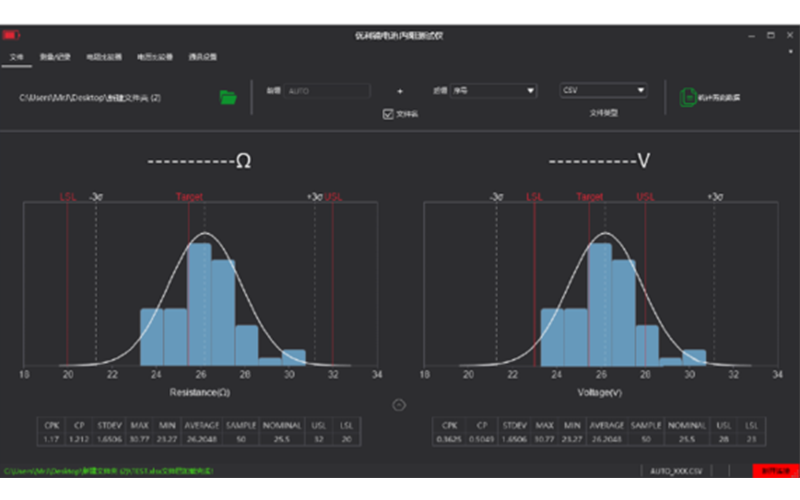Maximize the application window

point(769,35)
